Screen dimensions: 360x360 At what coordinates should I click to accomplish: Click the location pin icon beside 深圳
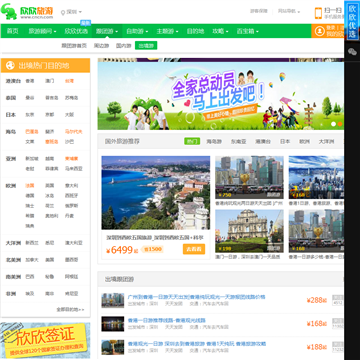pos(63,12)
